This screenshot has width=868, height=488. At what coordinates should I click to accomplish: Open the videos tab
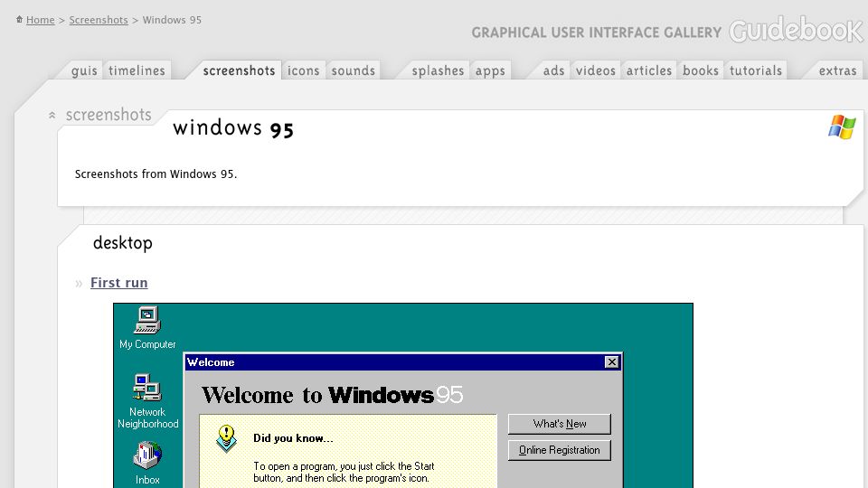[596, 70]
